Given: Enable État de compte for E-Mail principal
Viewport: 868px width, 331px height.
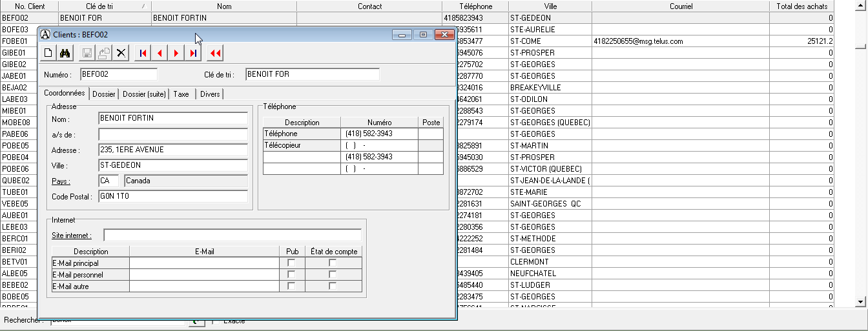Looking at the screenshot, I should (333, 263).
